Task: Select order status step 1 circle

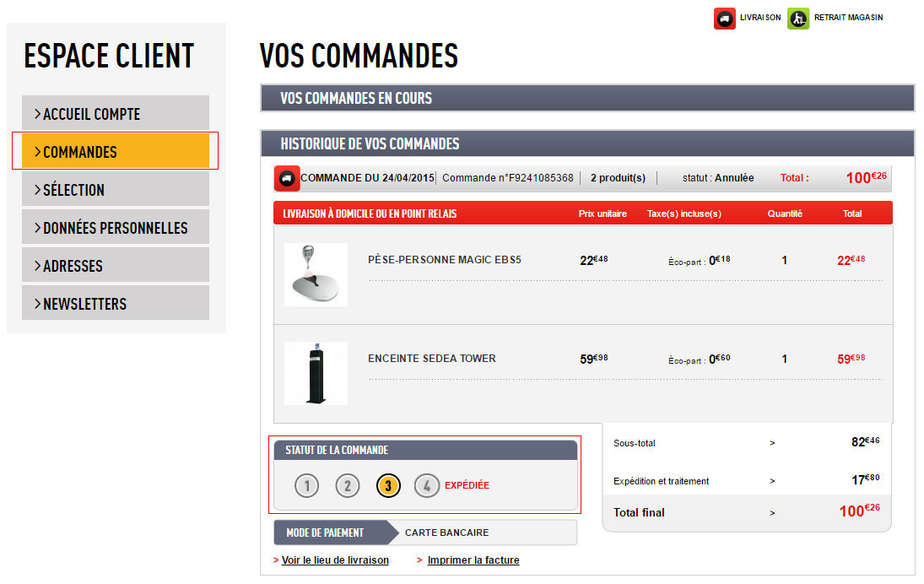Action: coord(307,485)
